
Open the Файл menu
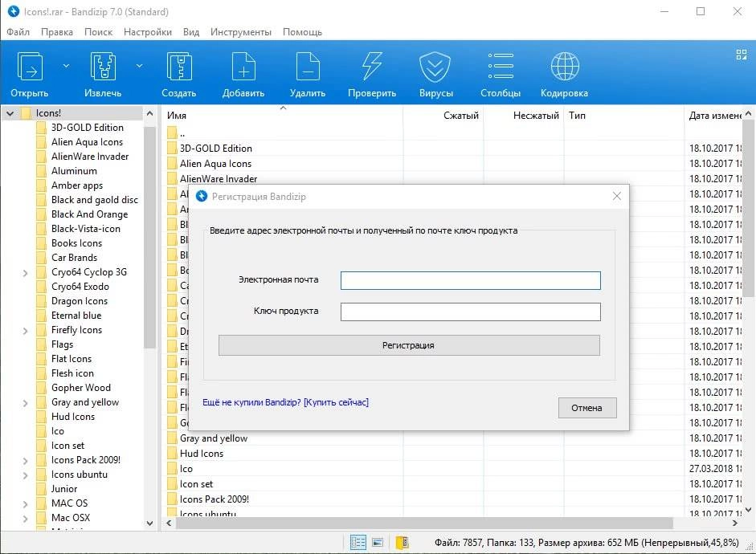point(18,32)
